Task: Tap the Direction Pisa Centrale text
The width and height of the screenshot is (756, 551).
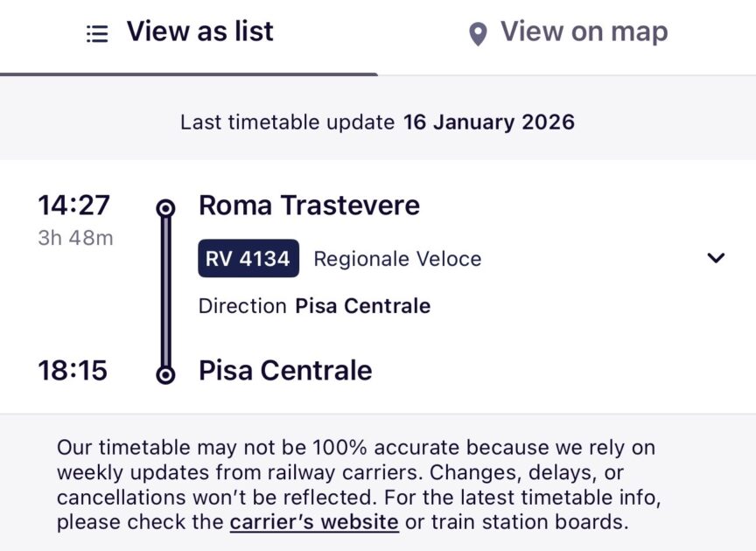Action: point(314,306)
